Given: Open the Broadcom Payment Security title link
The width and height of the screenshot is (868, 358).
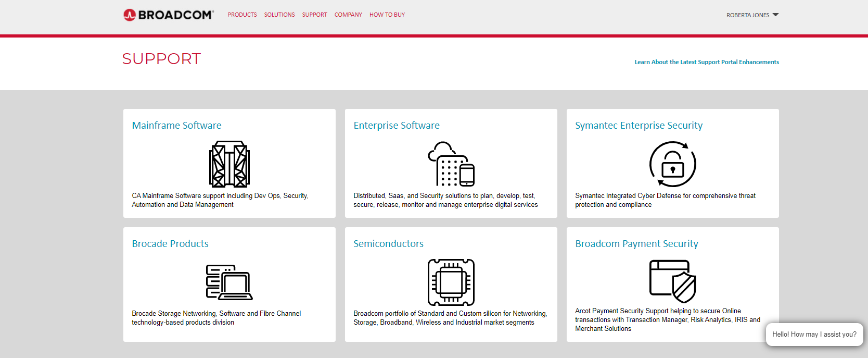Looking at the screenshot, I should pos(637,243).
